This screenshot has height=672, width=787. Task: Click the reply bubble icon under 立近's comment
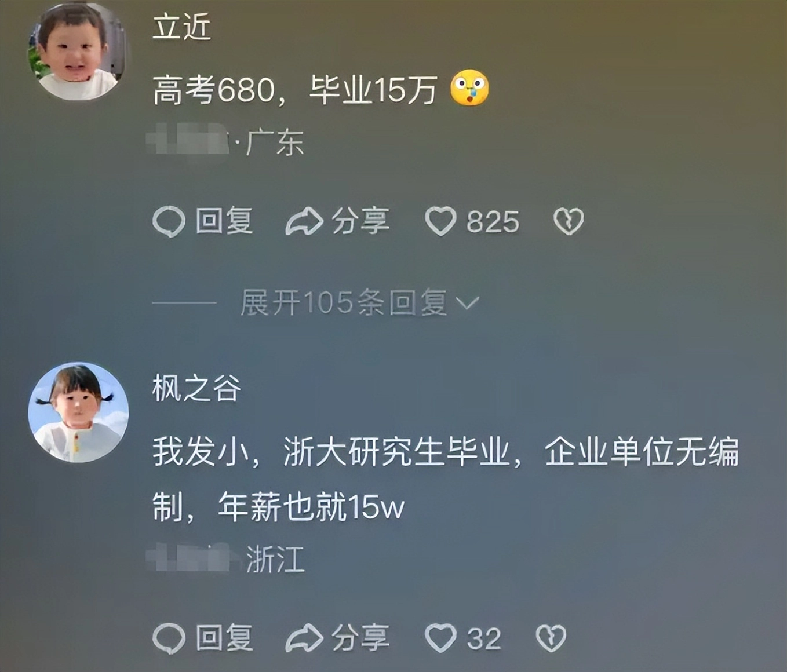(x=169, y=221)
